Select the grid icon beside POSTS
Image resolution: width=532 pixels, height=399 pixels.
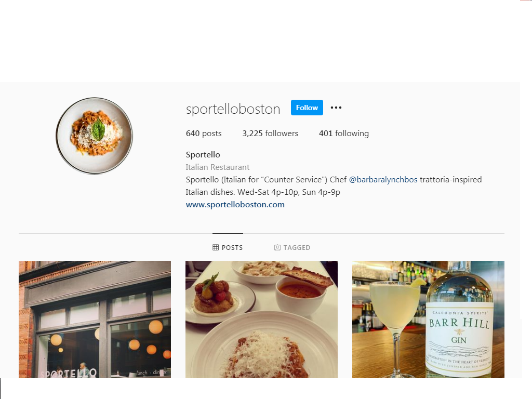pyautogui.click(x=216, y=247)
